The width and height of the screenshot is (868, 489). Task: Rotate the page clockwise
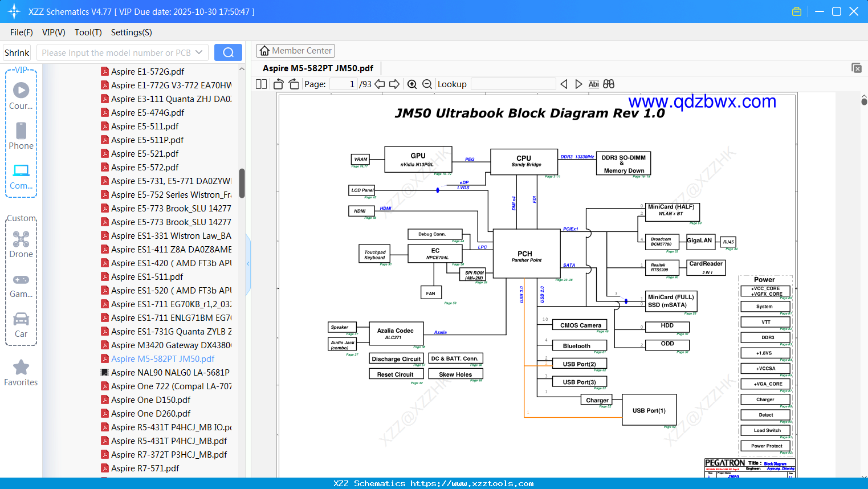coord(294,84)
